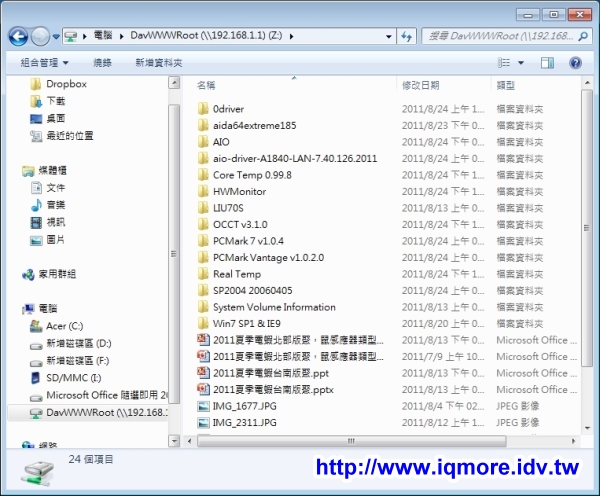Select the HWMonitor folder icon
This screenshot has height=496, width=600.
pyautogui.click(x=203, y=191)
